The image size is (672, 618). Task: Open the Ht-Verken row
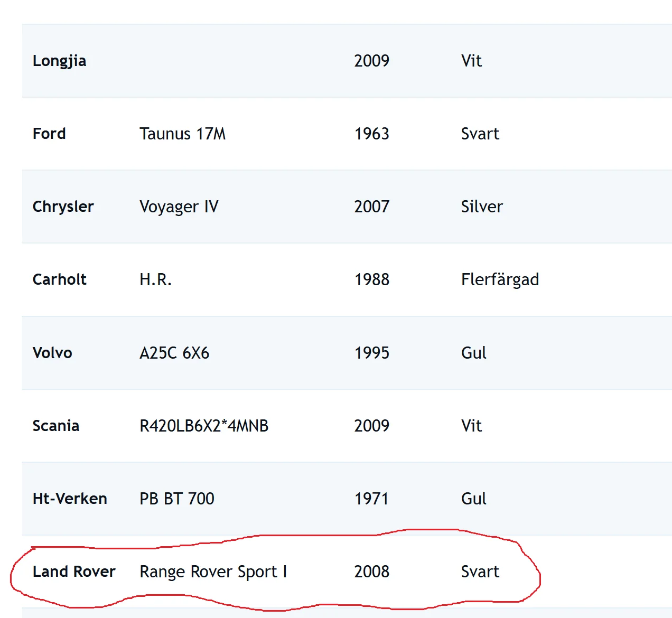pos(347,499)
